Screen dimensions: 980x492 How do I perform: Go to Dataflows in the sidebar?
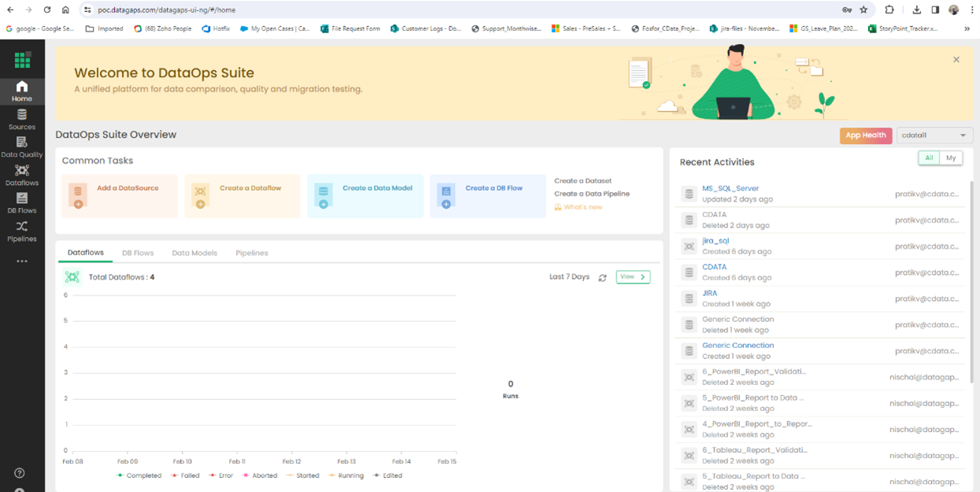click(x=22, y=175)
